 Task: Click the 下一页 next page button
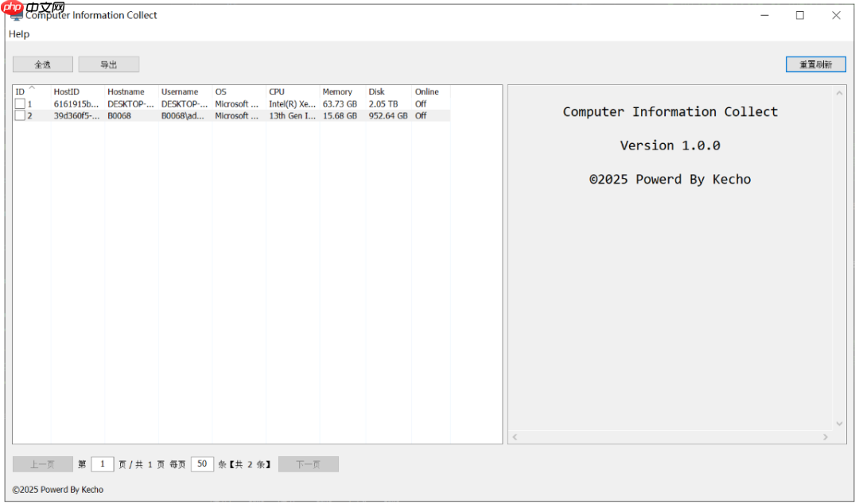[309, 463]
